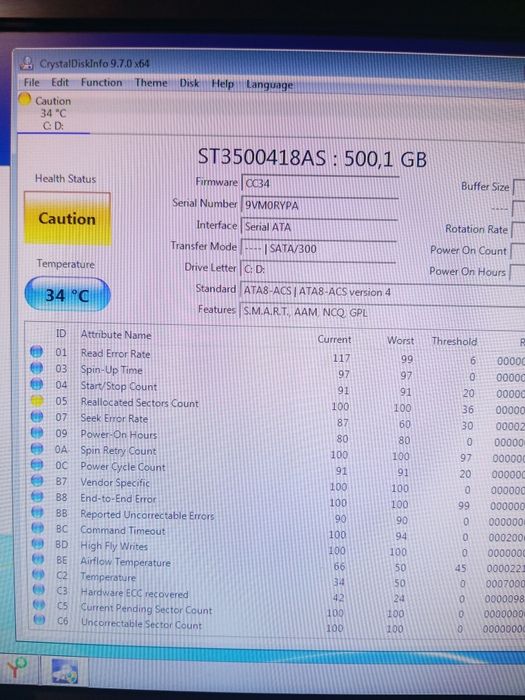The image size is (525, 700).
Task: Click the yellow Caution health status button
Action: click(x=67, y=218)
